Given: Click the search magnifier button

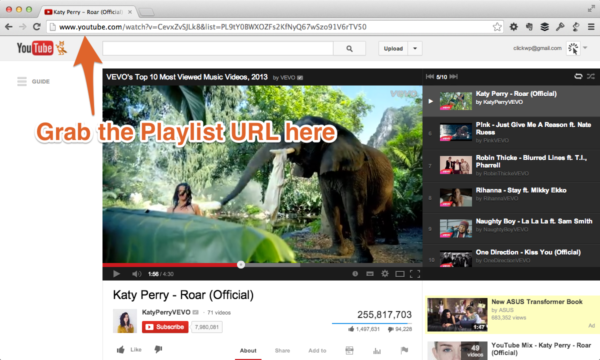Looking at the screenshot, I should (x=349, y=49).
